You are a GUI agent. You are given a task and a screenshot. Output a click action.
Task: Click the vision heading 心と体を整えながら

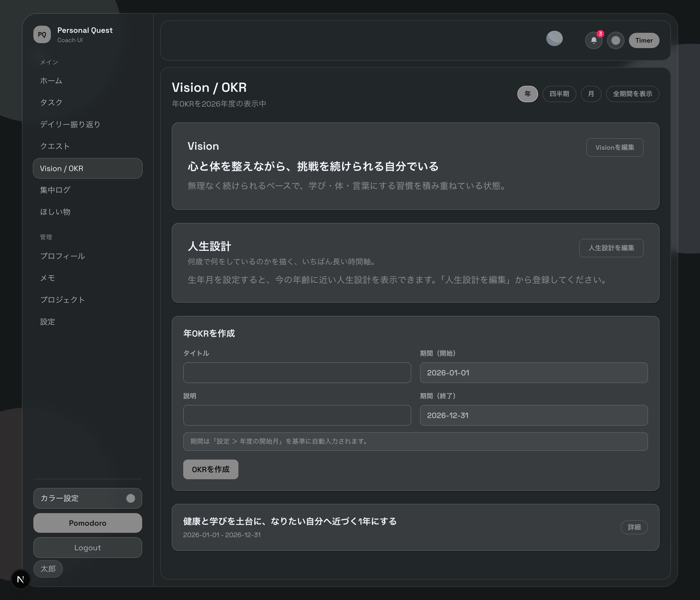tap(313, 166)
